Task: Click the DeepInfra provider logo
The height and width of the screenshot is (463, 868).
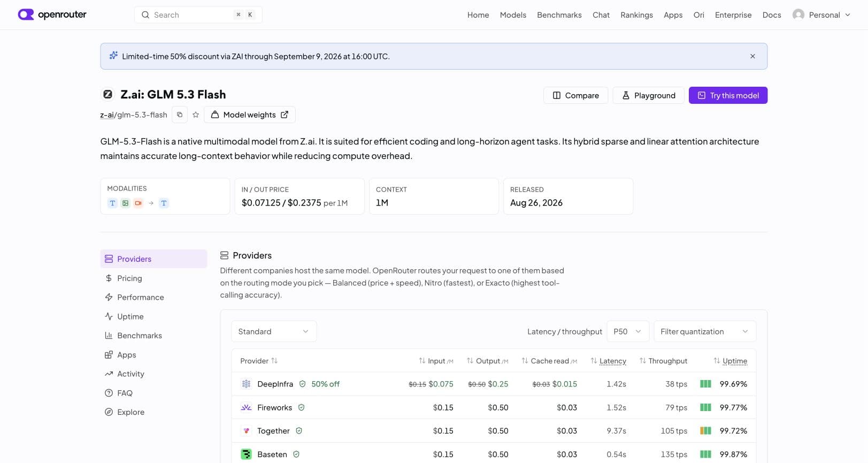Action: 246,384
